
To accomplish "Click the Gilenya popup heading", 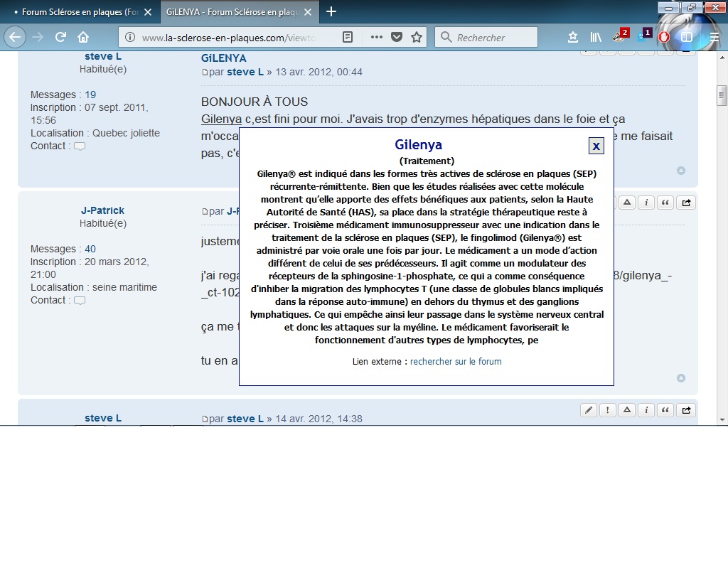I will [418, 145].
